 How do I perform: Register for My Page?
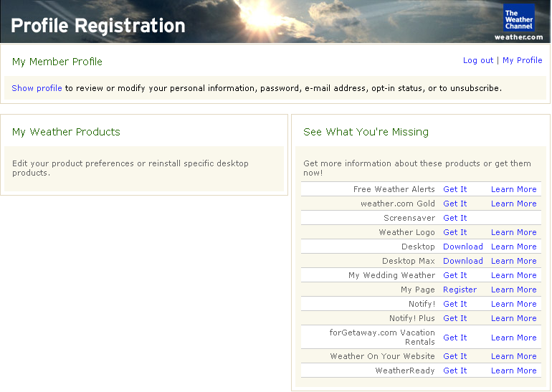(460, 290)
